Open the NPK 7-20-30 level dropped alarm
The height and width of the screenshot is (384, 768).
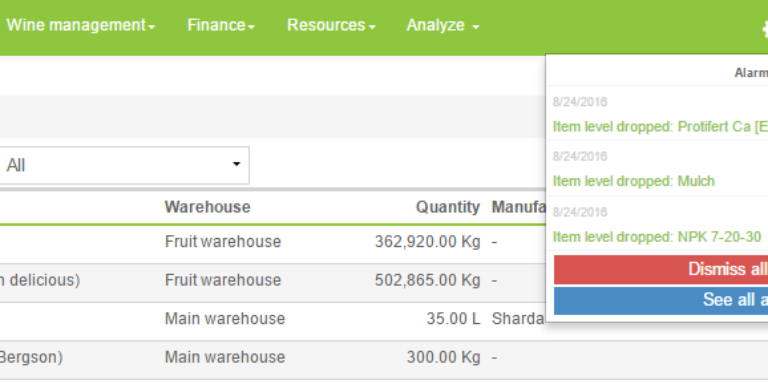[x=657, y=237]
